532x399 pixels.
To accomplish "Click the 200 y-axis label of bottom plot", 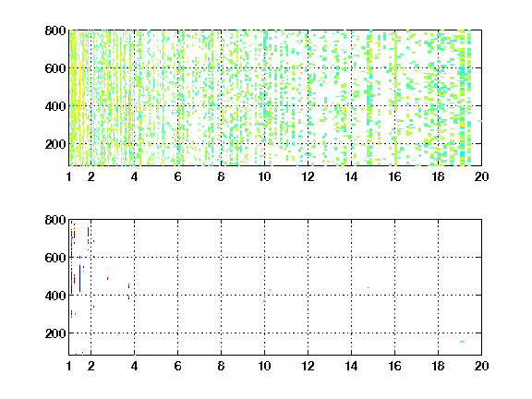I will click(55, 333).
